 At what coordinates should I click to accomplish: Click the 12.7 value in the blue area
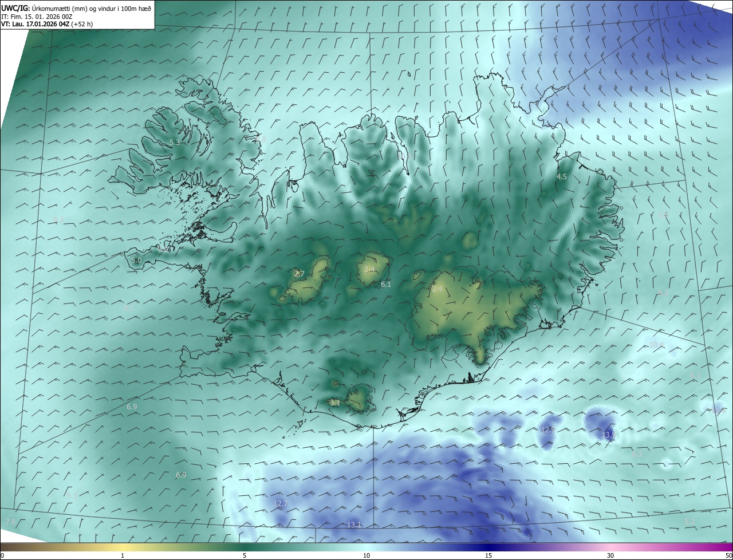click(281, 504)
